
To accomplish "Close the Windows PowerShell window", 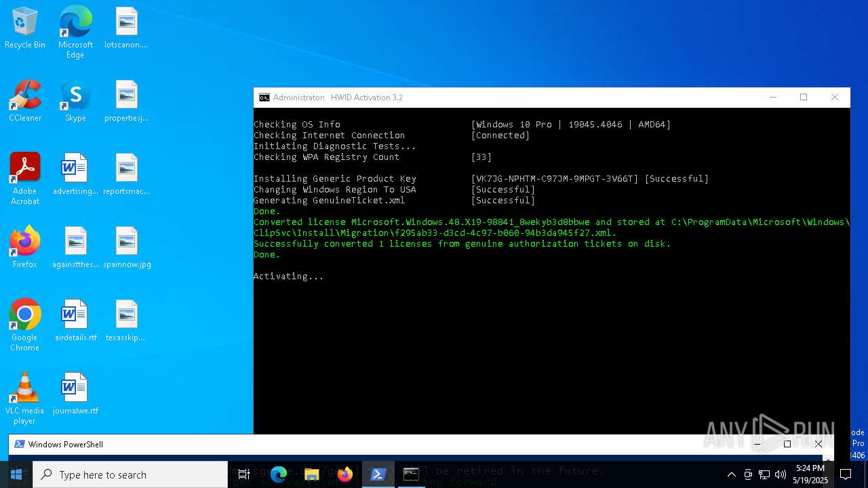I will click(x=818, y=445).
